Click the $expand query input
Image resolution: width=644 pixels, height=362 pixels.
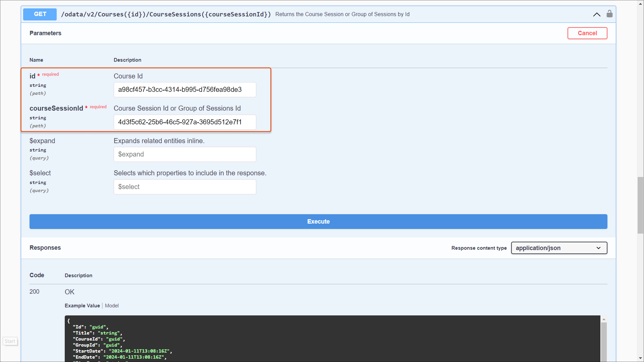coord(185,155)
